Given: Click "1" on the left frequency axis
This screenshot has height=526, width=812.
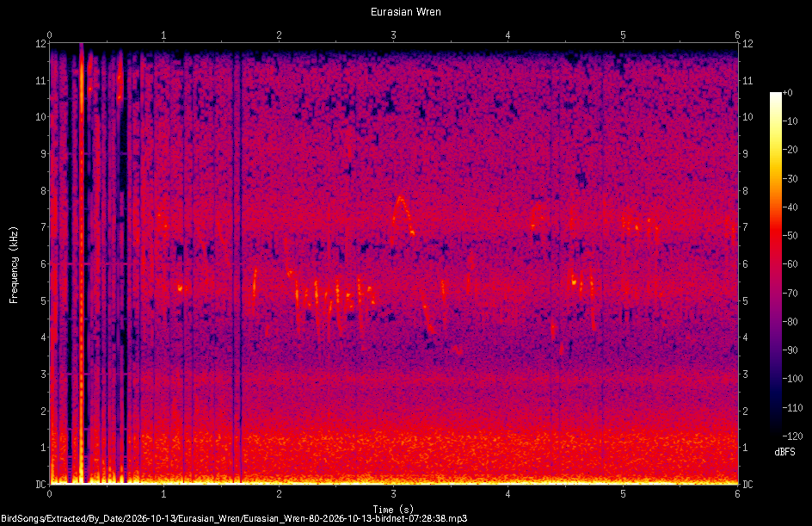Looking at the screenshot, I should [44, 448].
